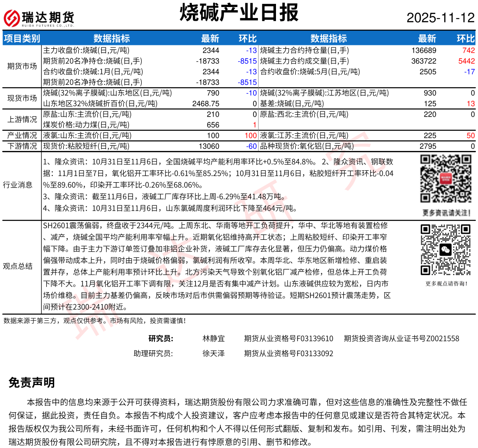Click the 免责声明 heading

coord(32,382)
